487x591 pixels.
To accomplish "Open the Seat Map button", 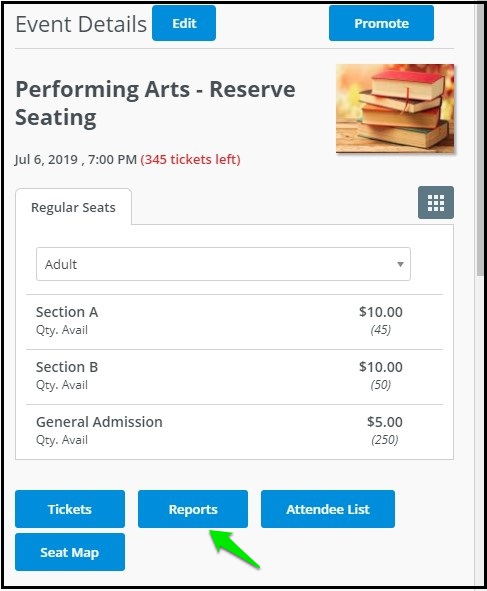I will [x=70, y=552].
